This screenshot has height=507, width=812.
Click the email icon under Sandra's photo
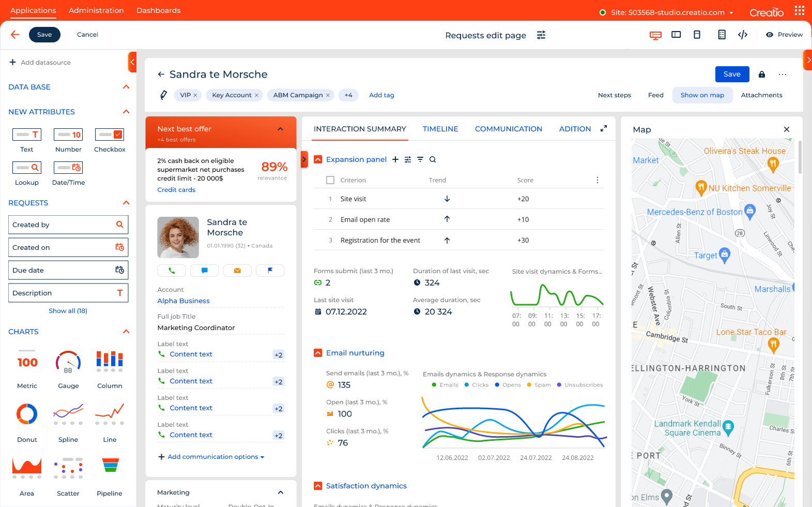237,271
